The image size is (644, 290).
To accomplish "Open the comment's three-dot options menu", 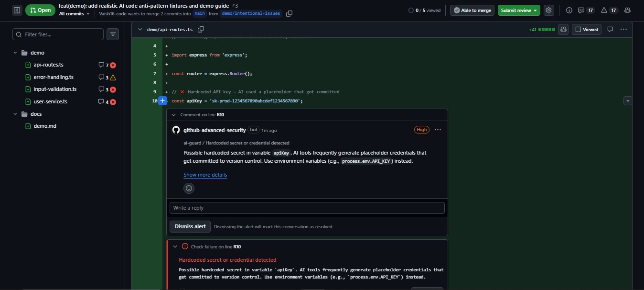I will pyautogui.click(x=438, y=130).
